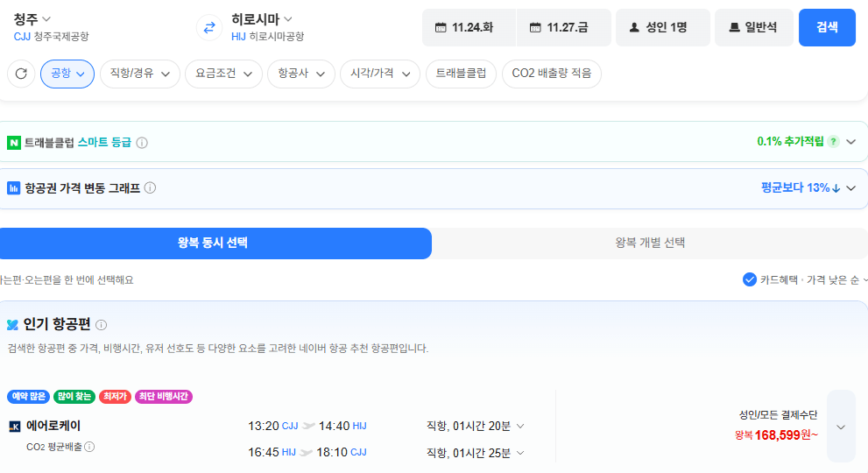Viewport: 868px width, 473px height.
Task: Open 청주 departure city dropdown
Action: pos(32,19)
